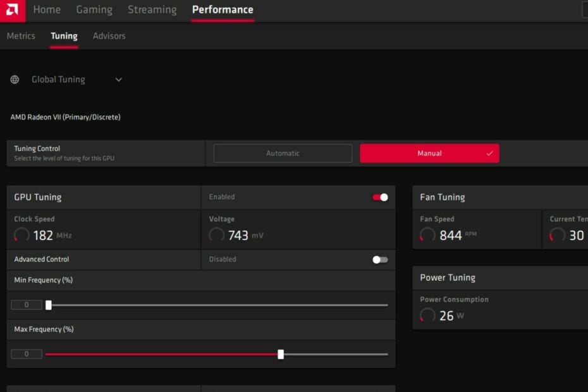
Task: Enable the Advanced Control toggle
Action: pyautogui.click(x=379, y=259)
